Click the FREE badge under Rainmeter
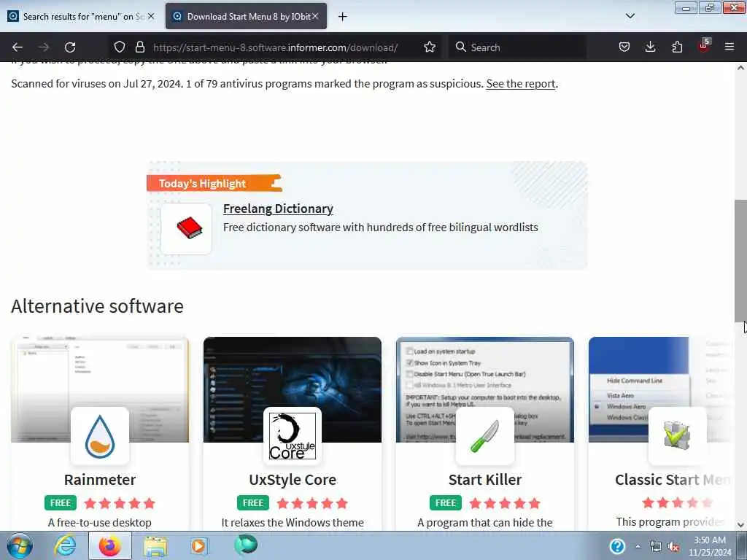The image size is (747, 560). pyautogui.click(x=61, y=503)
